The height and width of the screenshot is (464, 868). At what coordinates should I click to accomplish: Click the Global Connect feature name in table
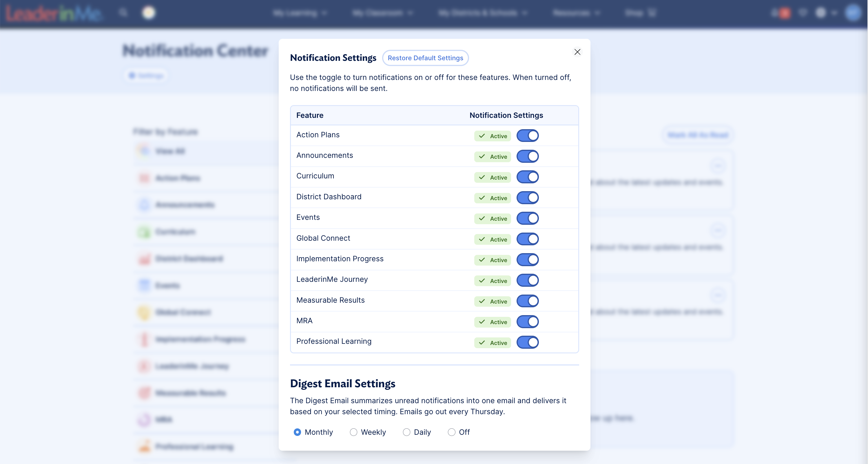click(323, 238)
